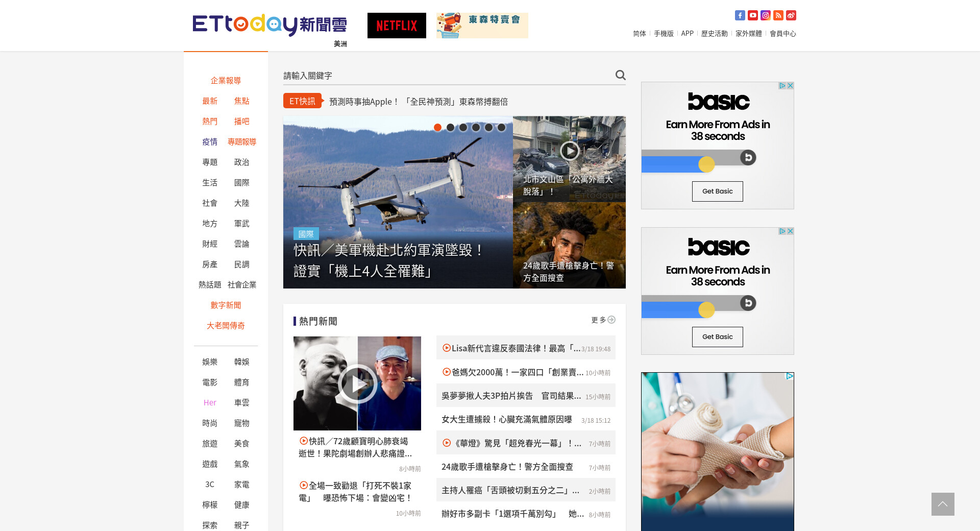Image resolution: width=980 pixels, height=531 pixels.
Task: Select the second carousel slide dot
Action: (x=450, y=128)
